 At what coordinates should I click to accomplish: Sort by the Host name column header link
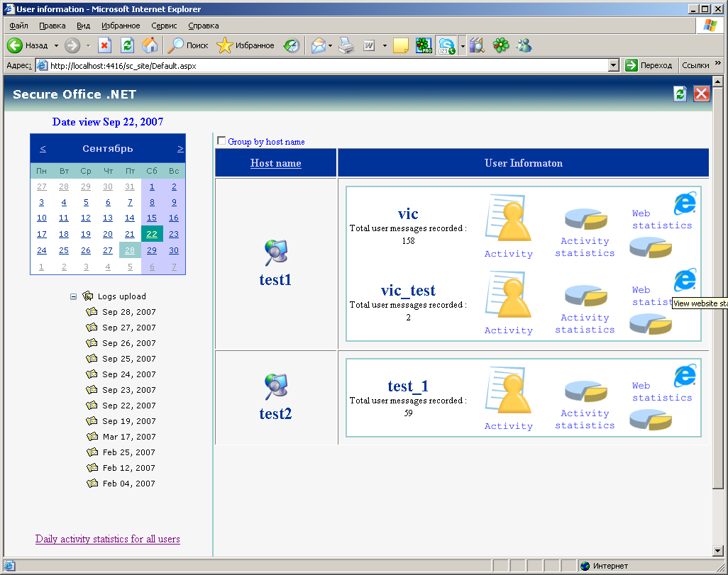pos(275,163)
